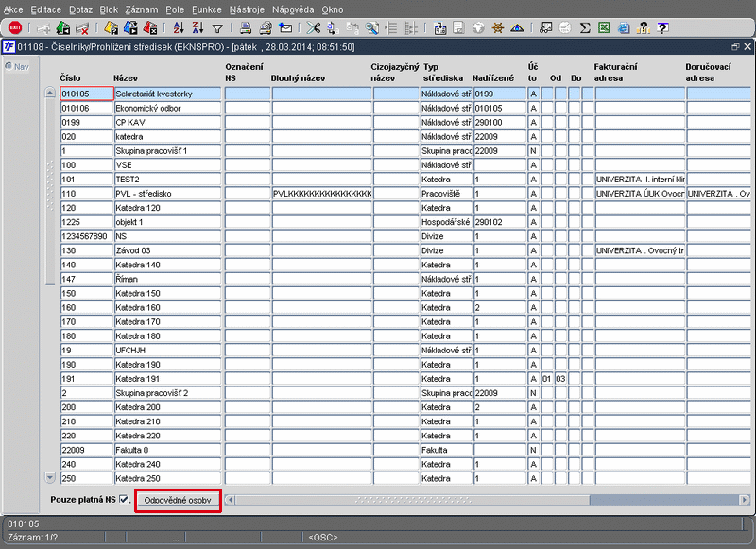Screen dimensions: 756x549
Task: Open the Dotaz menu
Action: click(x=80, y=9)
